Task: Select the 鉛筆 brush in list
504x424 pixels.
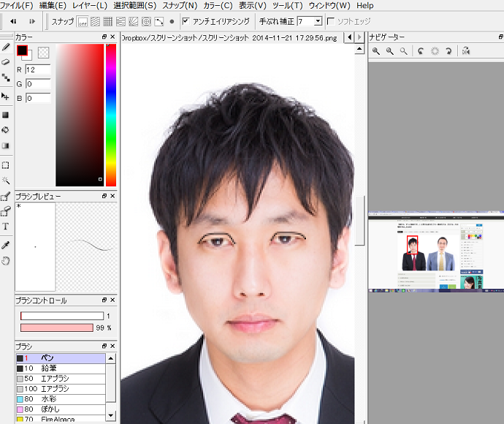Action: [61, 368]
